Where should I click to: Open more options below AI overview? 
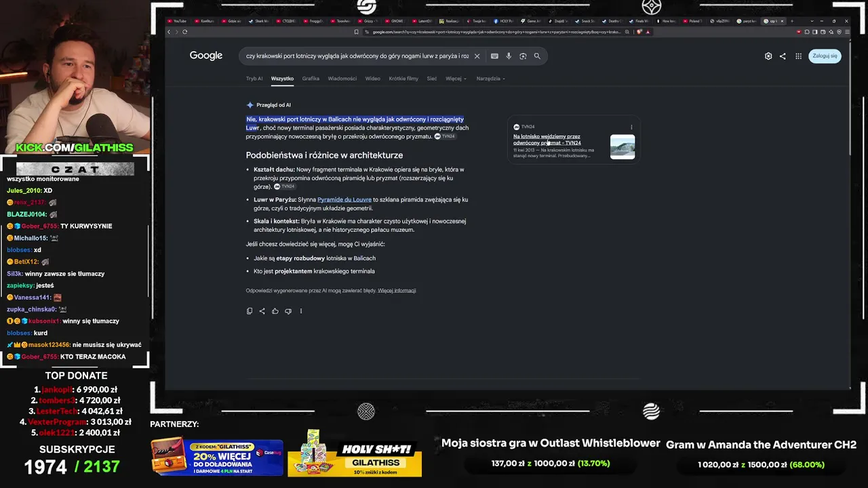tap(301, 311)
